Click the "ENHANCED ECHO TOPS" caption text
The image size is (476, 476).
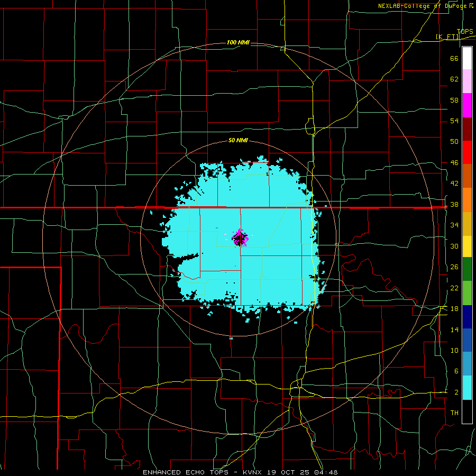[186, 472]
